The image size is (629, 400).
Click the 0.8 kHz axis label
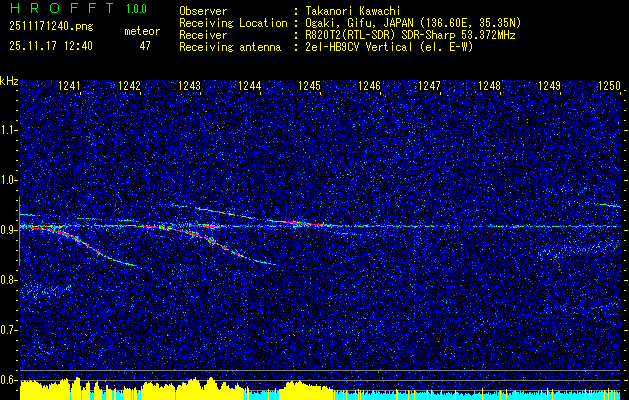tap(9, 280)
